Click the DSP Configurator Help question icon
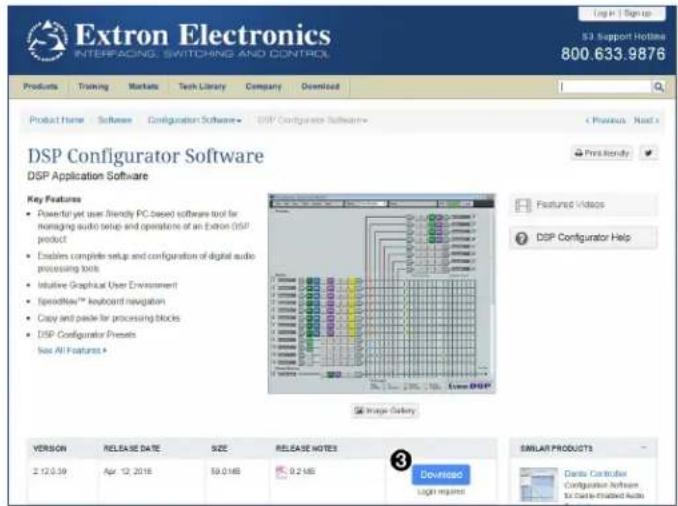This screenshot has height=506, width=678. point(522,238)
